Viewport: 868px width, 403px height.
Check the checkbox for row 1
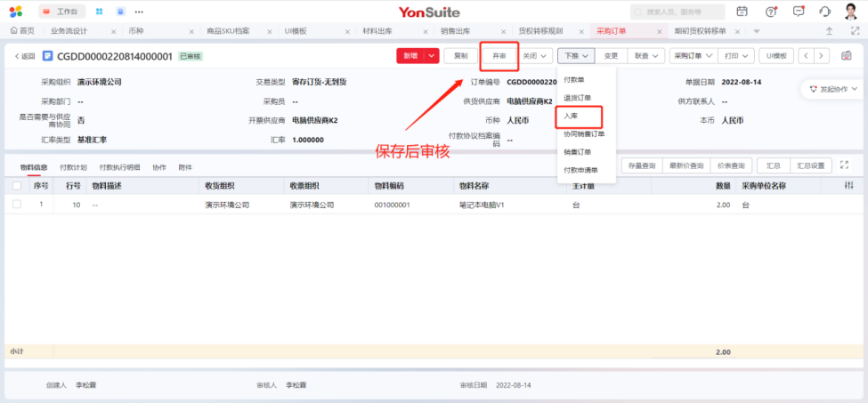[x=17, y=205]
